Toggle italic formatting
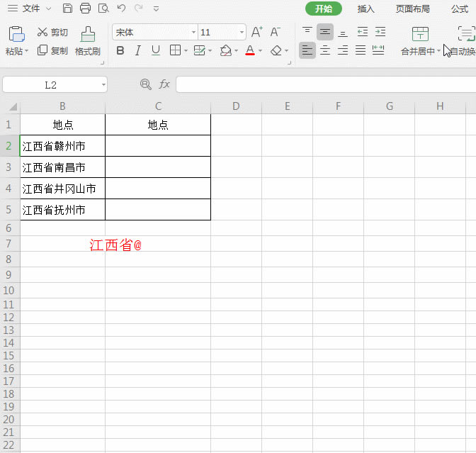The image size is (476, 453). coord(138,50)
